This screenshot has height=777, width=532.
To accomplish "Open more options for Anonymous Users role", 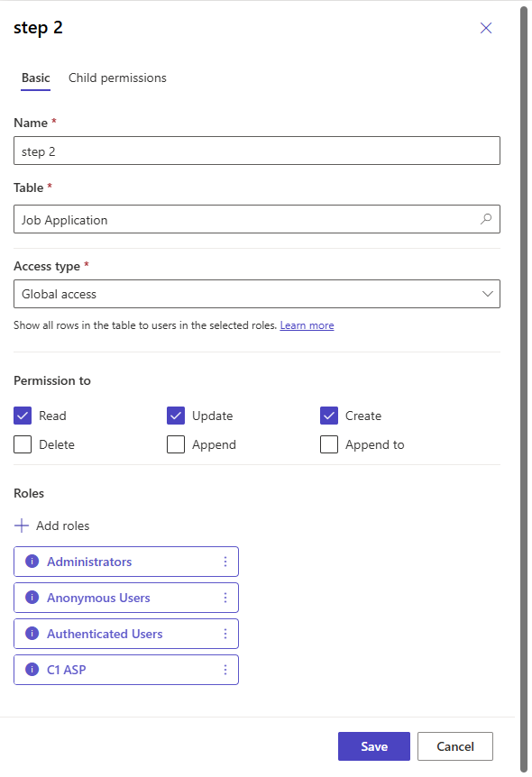I will tap(225, 597).
